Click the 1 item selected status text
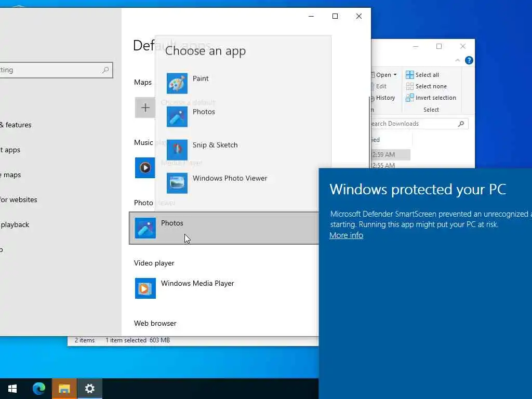Viewport: 532px width, 399px height. point(126,340)
